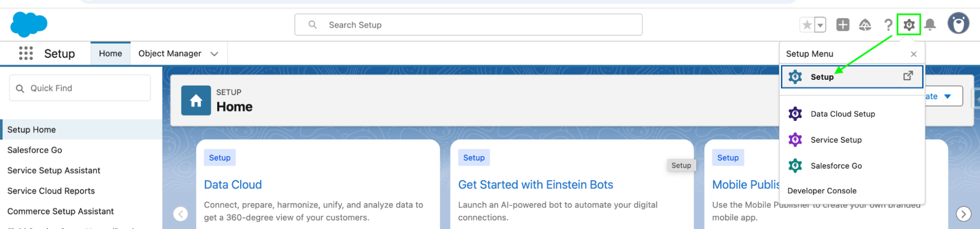Open the Trailhead guidance icon

click(x=865, y=25)
